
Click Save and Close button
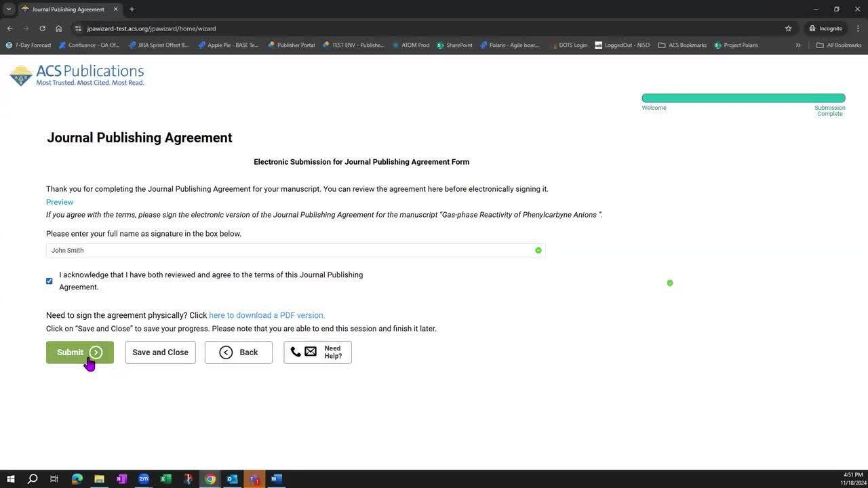click(160, 352)
